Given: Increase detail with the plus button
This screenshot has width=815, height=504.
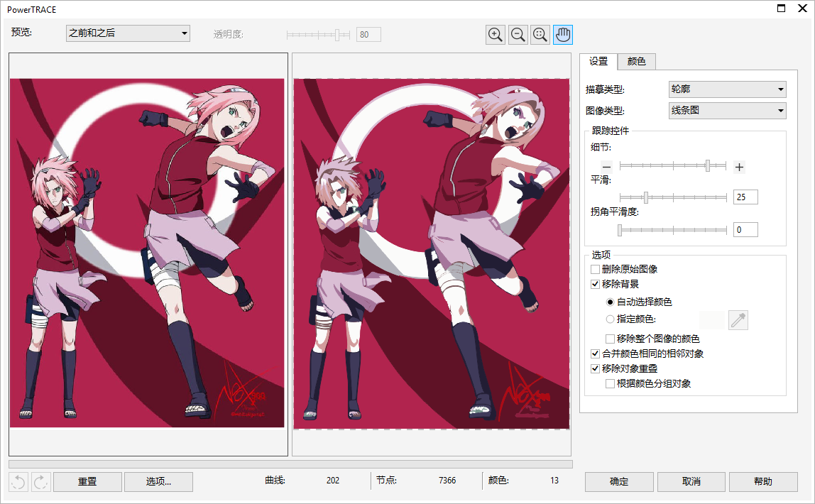Looking at the screenshot, I should [x=739, y=168].
